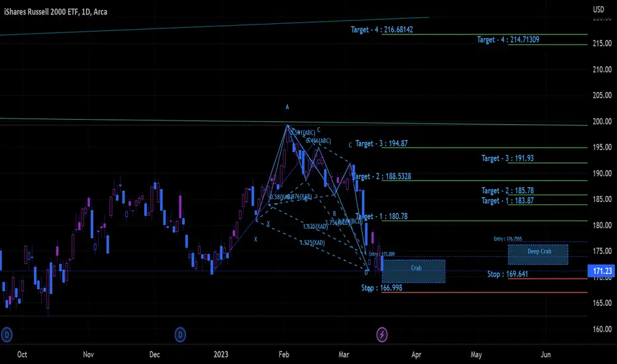Click the 175.00 price axis label
Screen dimensions: 617x364
tap(602, 251)
